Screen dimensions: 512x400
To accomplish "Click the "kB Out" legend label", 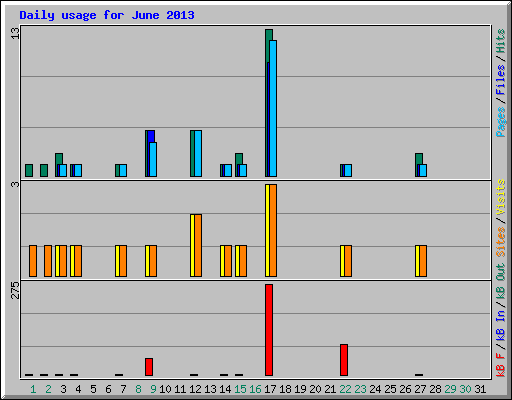I will (500, 282).
